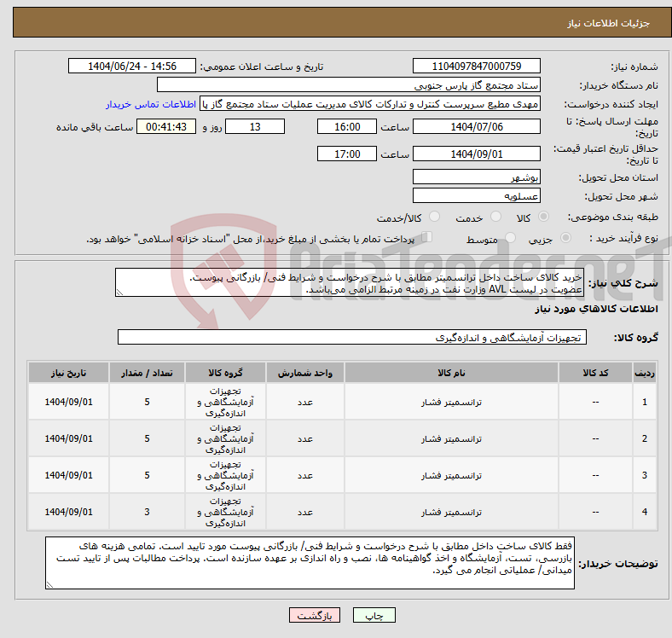This screenshot has height=638, width=672.
Task: Click the نام کالا column header
Action: tap(451, 373)
